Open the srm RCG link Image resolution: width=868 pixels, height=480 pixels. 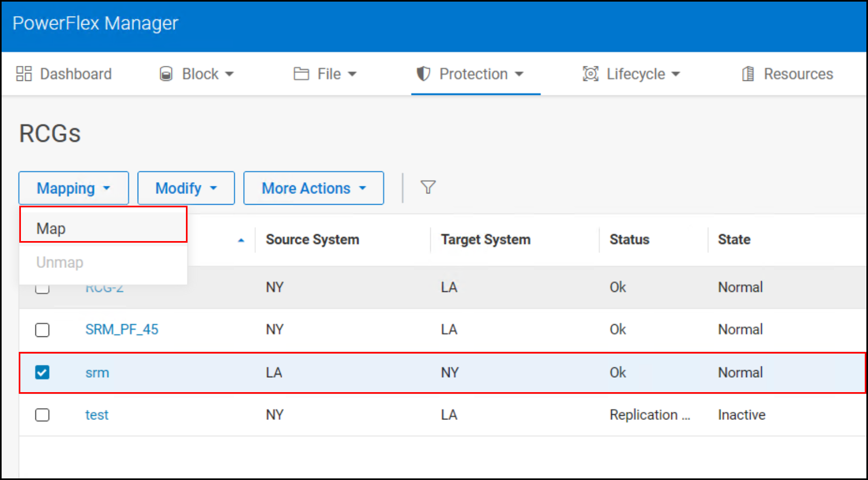(x=97, y=372)
